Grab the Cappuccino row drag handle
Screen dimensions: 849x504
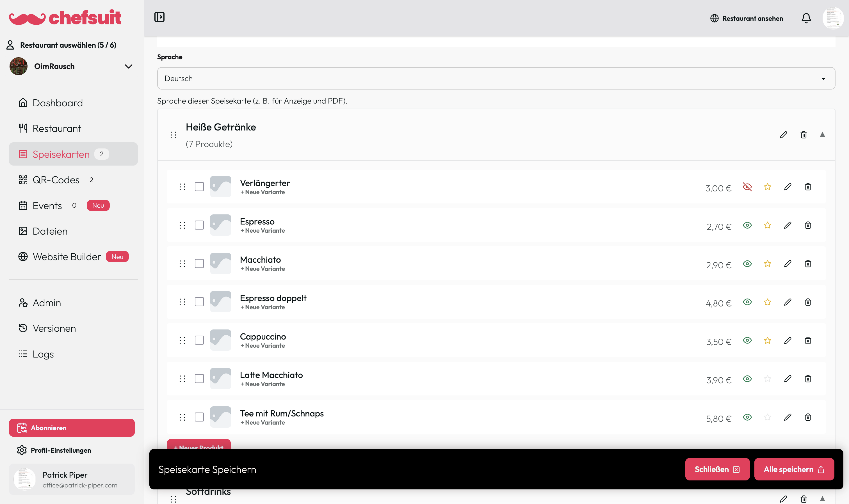(182, 340)
